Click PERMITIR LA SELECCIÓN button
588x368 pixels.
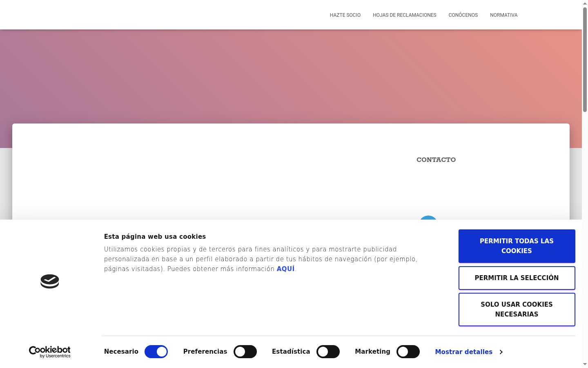pyautogui.click(x=517, y=278)
